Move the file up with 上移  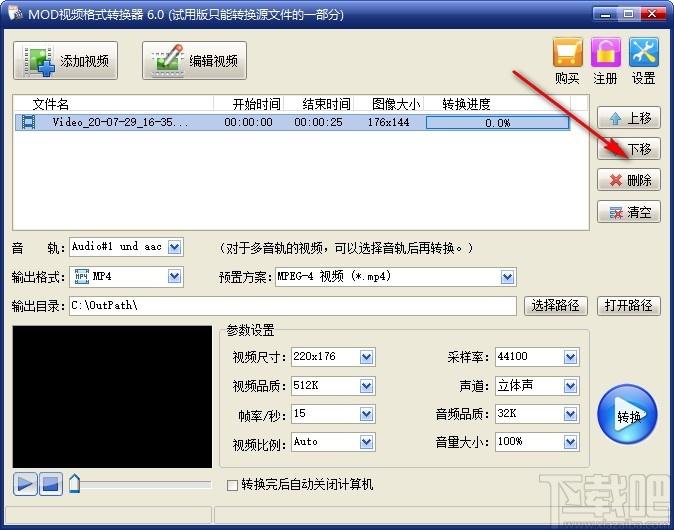coord(629,118)
